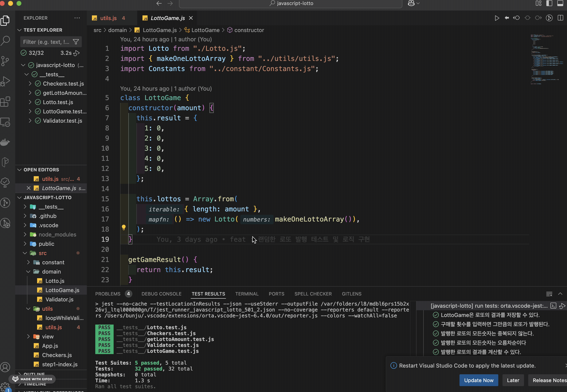Click the terminal icon in jest run header

point(553,306)
